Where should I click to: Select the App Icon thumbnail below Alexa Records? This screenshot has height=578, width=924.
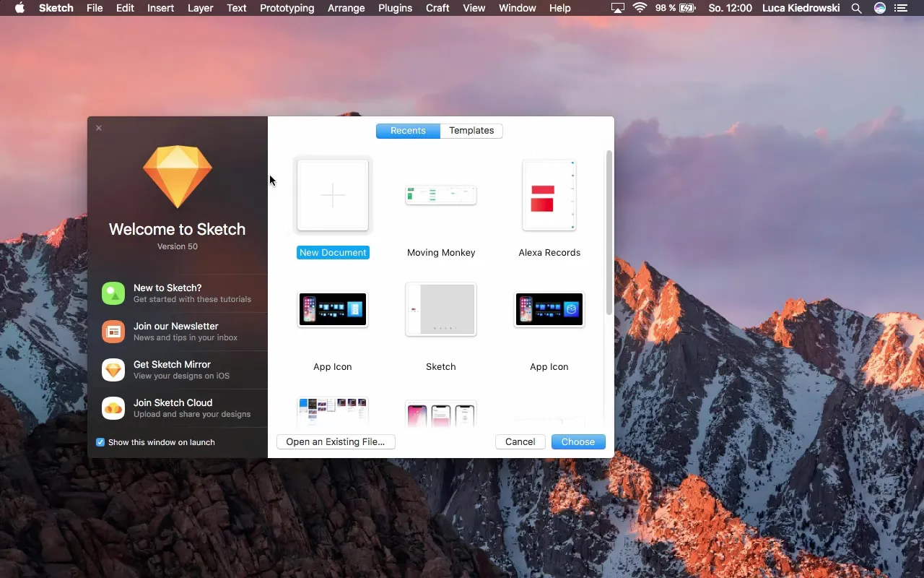pos(549,309)
